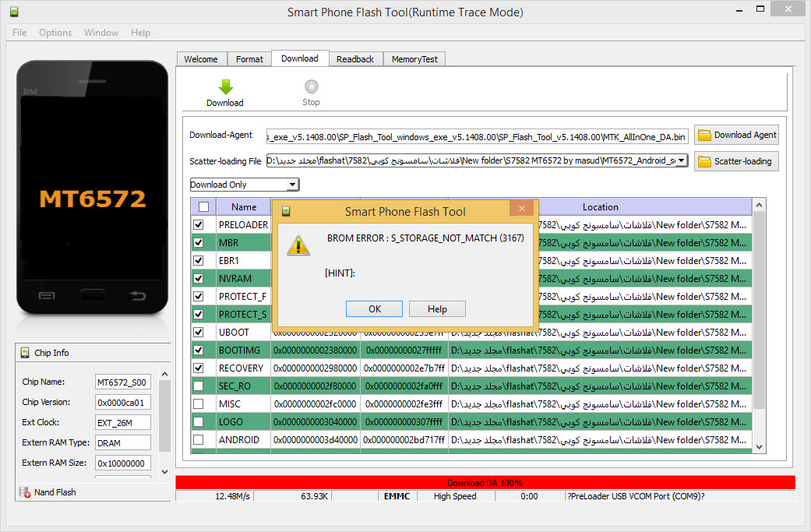Click the EMMC status bar entry
Screen dimensions: 811x532
coord(397,496)
